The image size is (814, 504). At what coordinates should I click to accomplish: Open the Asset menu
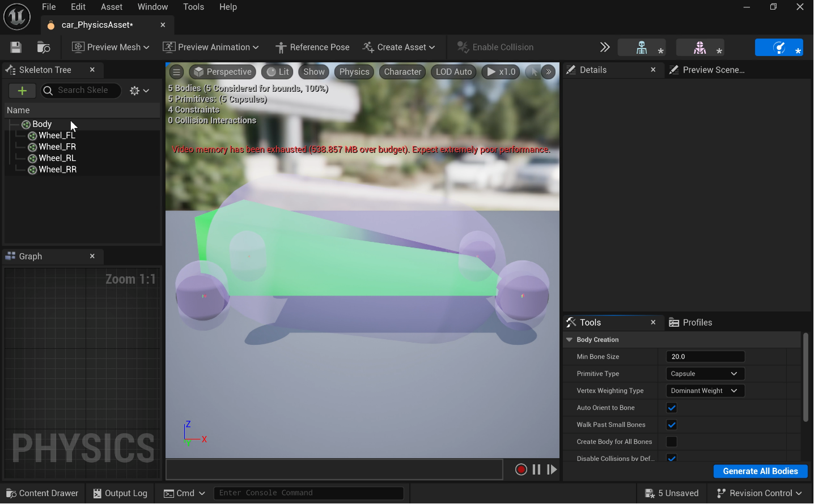point(112,7)
